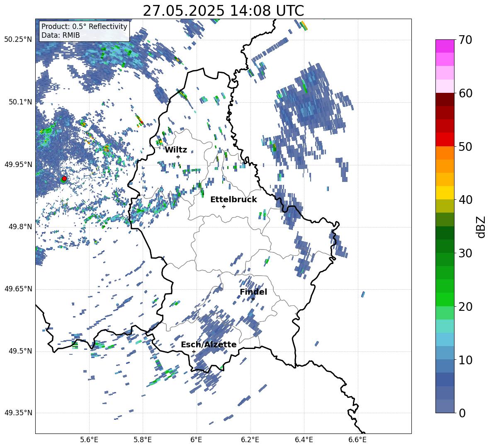Click the colorbar tick label 30

point(466,253)
